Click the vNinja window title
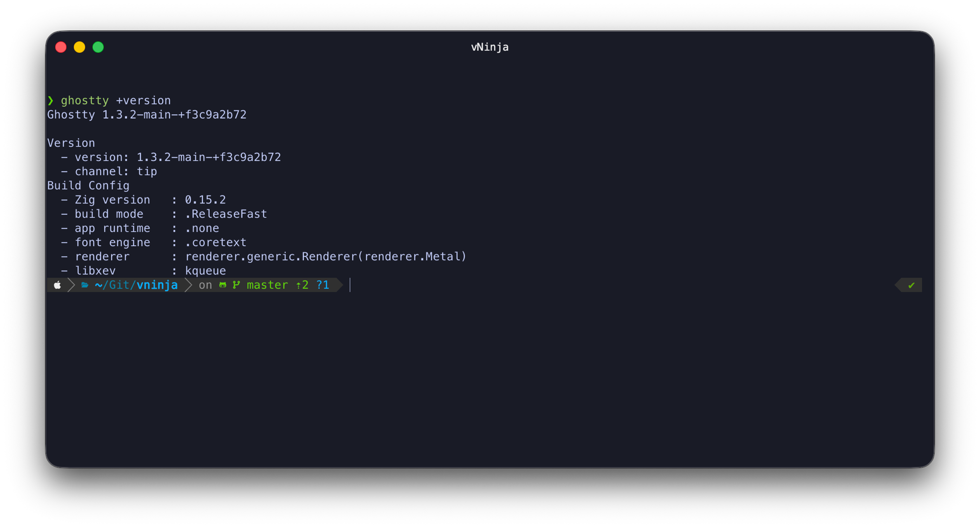Image resolution: width=980 pixels, height=528 pixels. pos(490,47)
